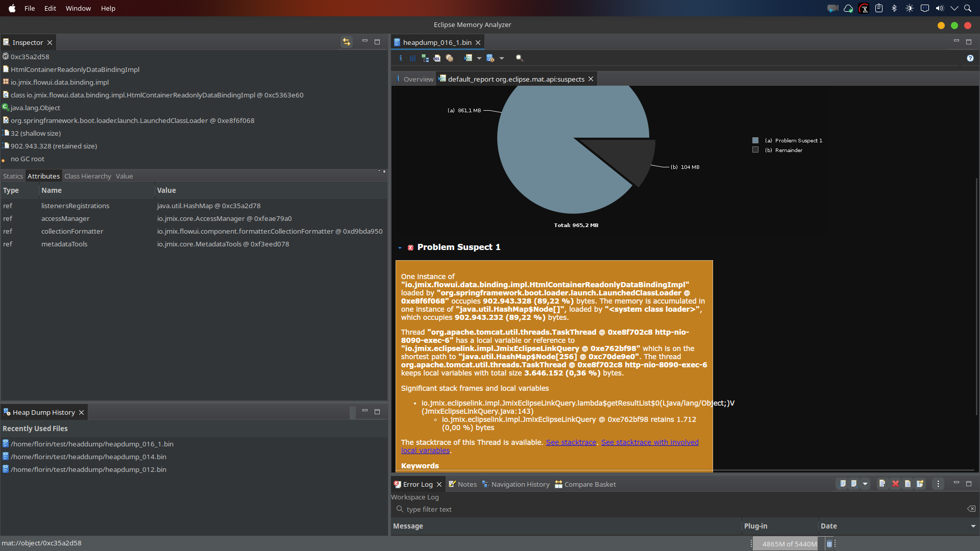
Task: Open the Window menu
Action: (x=78, y=8)
